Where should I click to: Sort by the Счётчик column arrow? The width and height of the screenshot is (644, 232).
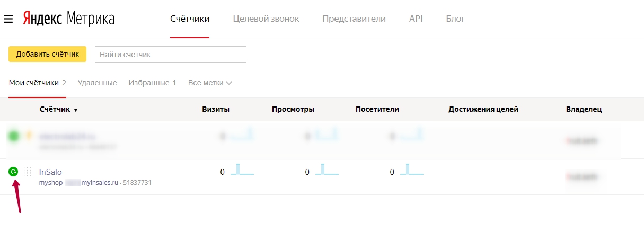click(75, 110)
